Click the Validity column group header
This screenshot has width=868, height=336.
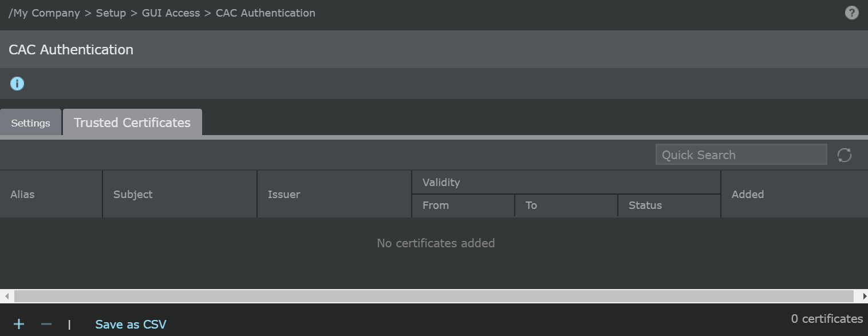[x=566, y=183]
